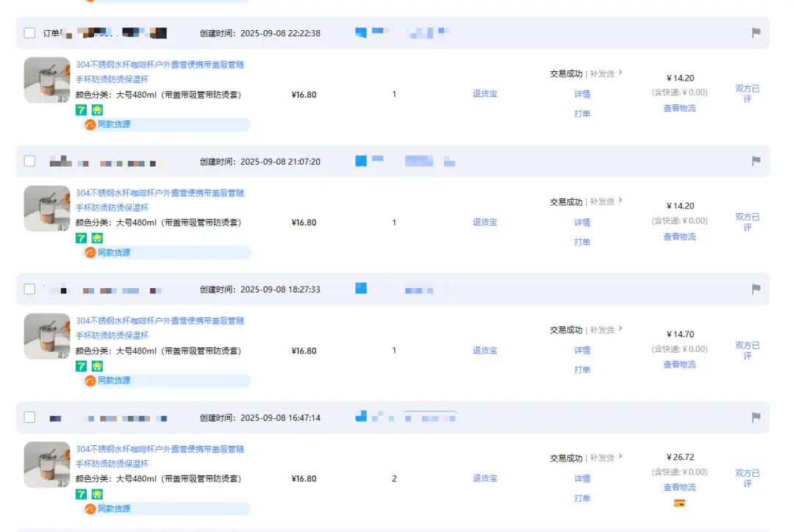The image size is (794, 532).
Task: Click the flag icon on the 21:07:20 order
Action: (x=755, y=161)
